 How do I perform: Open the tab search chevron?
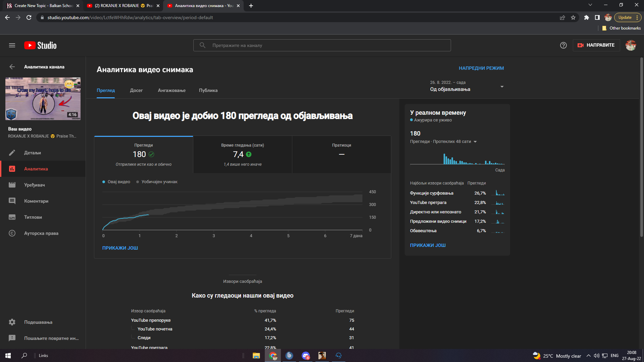tap(590, 5)
